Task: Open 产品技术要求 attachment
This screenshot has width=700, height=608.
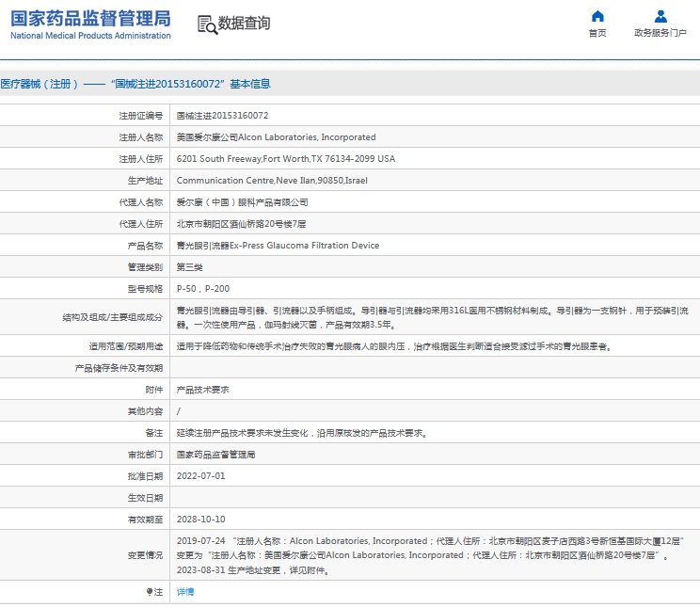Action: point(202,390)
